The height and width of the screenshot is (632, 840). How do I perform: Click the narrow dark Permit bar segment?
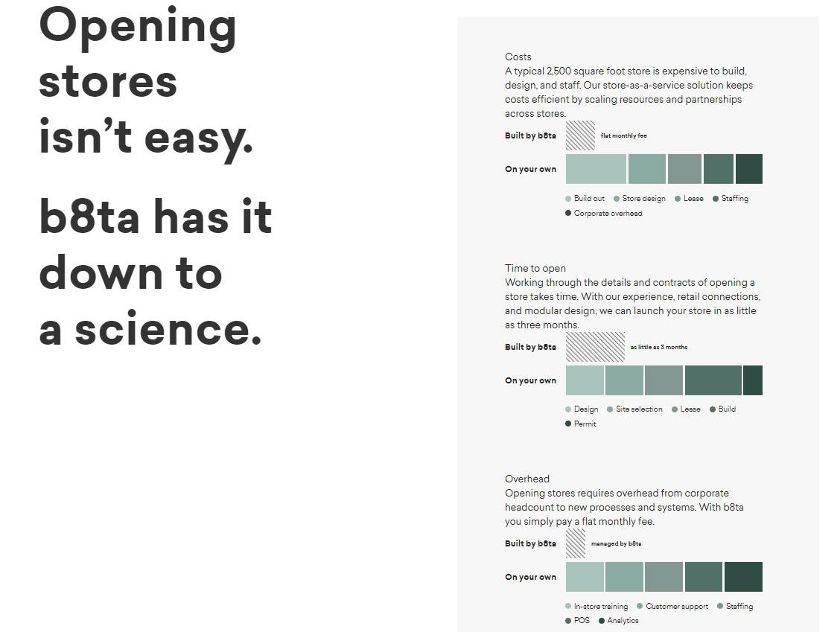753,380
